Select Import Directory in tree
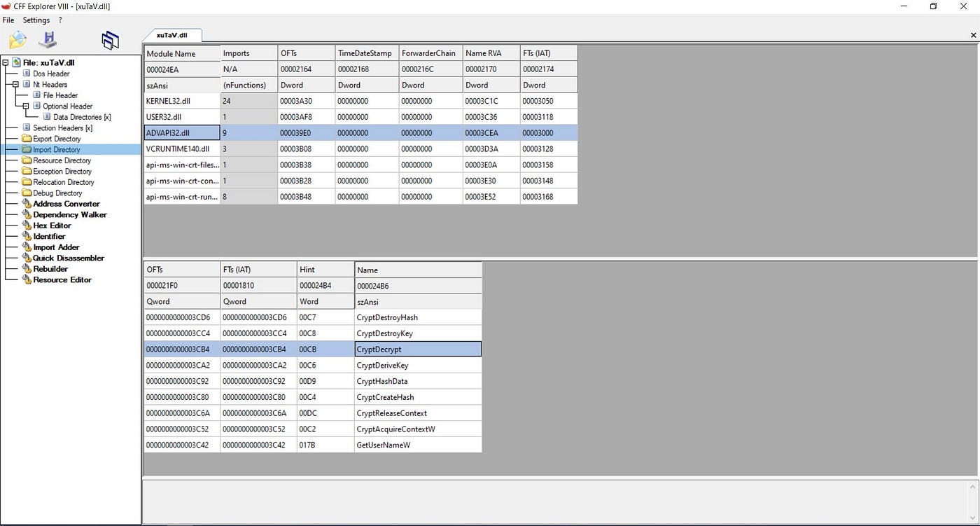The height and width of the screenshot is (526, 980). point(57,149)
